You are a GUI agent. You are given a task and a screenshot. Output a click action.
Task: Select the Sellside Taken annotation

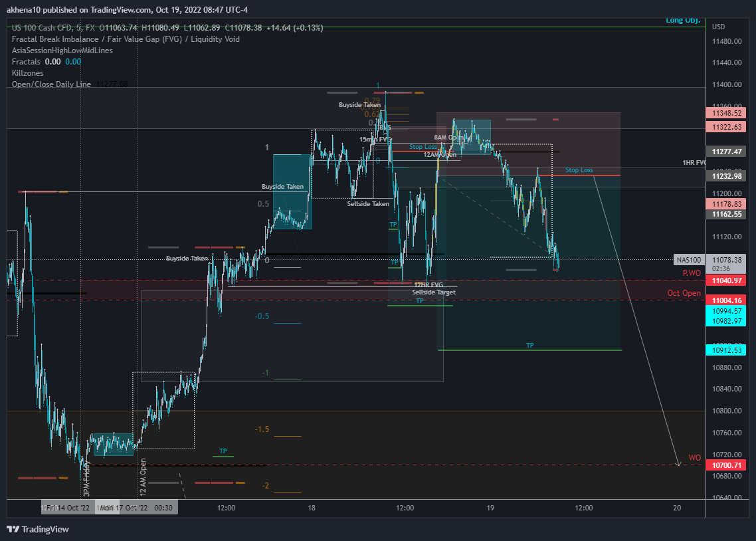(368, 203)
